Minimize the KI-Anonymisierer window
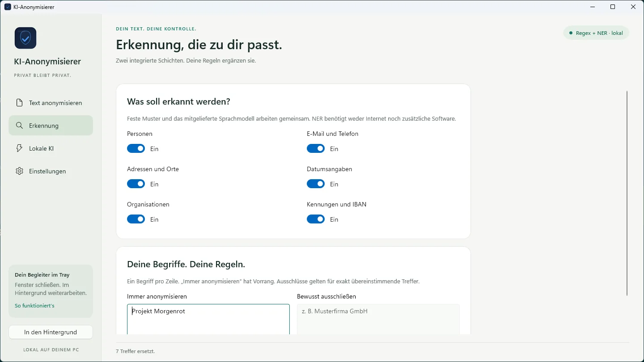 point(592,7)
